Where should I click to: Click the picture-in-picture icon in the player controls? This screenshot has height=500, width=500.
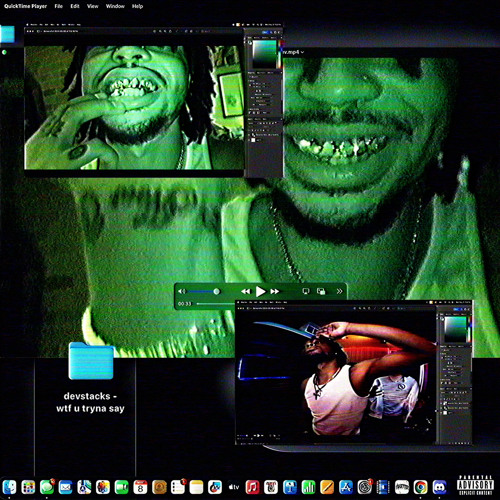[321, 291]
